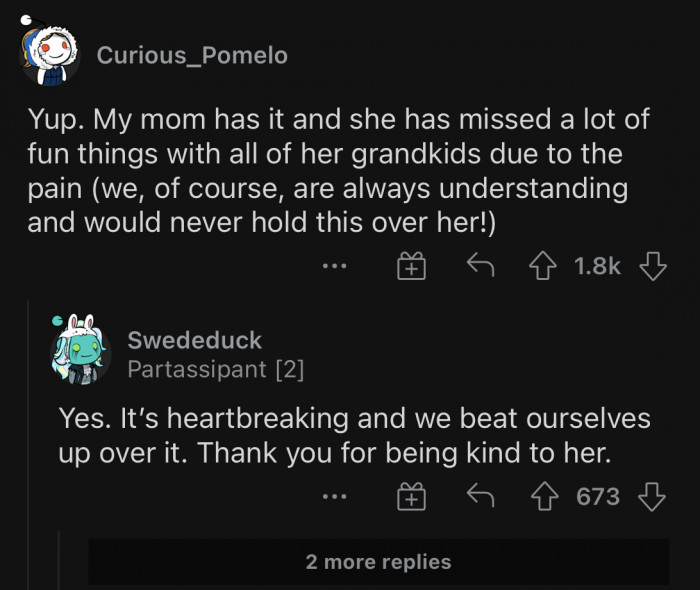Open the Curious_Pomelo user profile
Image resolution: width=700 pixels, height=590 pixels.
point(192,56)
